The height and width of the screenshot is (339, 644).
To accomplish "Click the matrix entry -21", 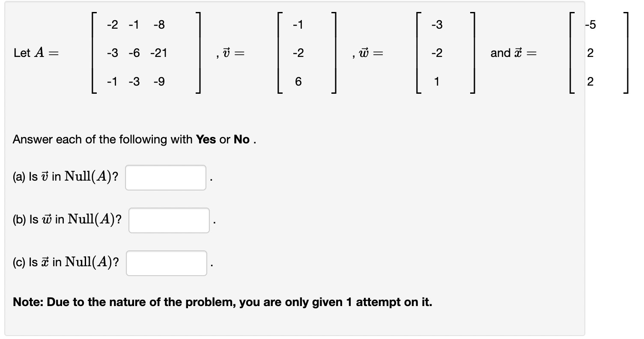I will pyautogui.click(x=159, y=53).
